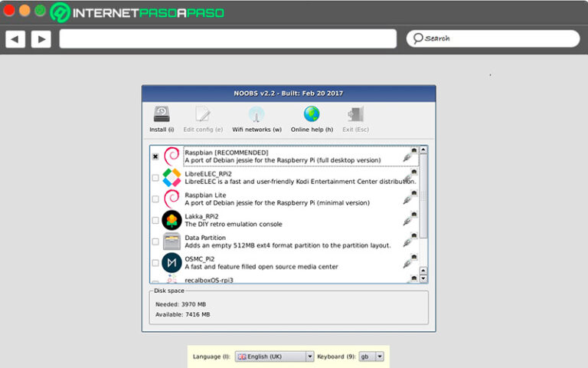Check the OSMC_Pi2 checkbox

coord(155,263)
